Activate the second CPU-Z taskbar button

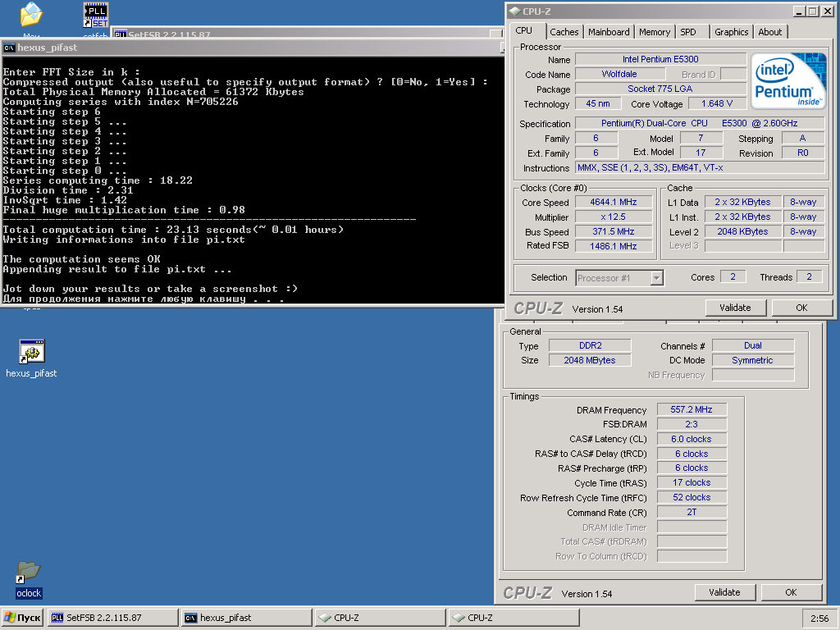coord(514,618)
